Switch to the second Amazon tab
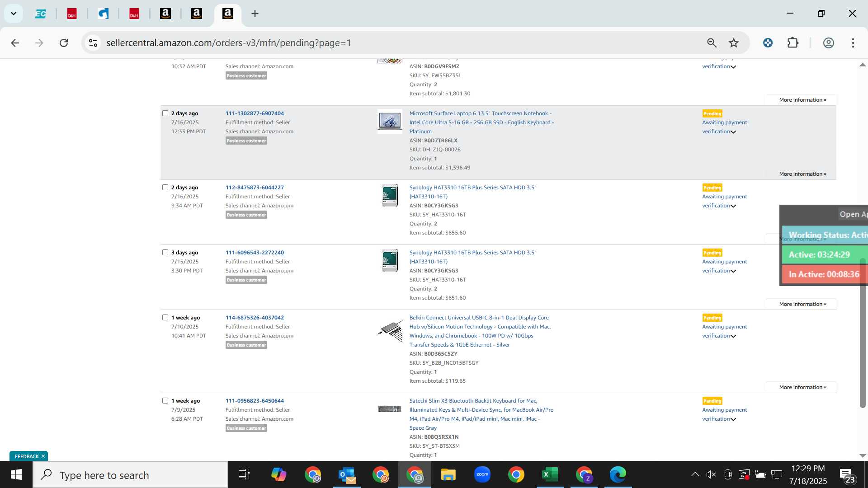Image resolution: width=868 pixels, height=488 pixels. coord(197,14)
